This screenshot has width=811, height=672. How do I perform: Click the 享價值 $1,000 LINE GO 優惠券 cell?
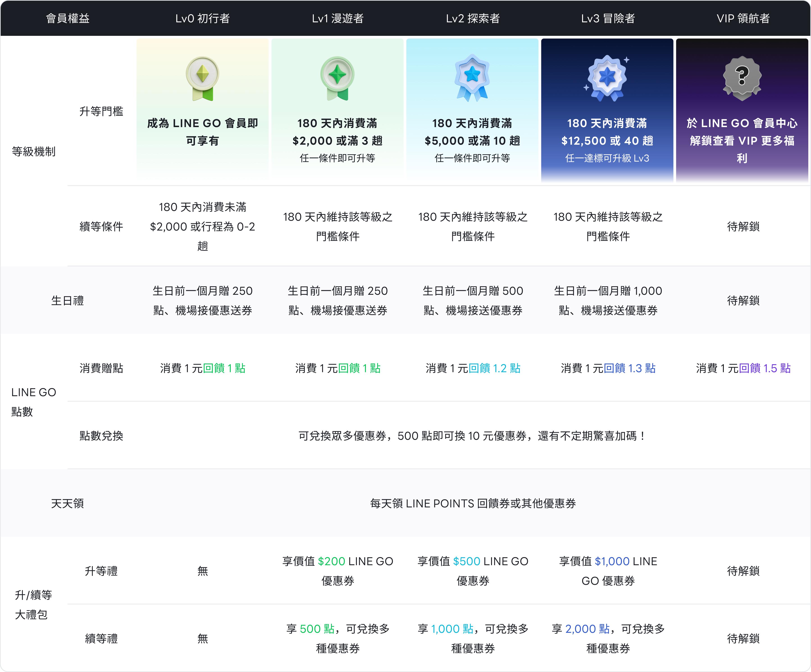coord(608,571)
